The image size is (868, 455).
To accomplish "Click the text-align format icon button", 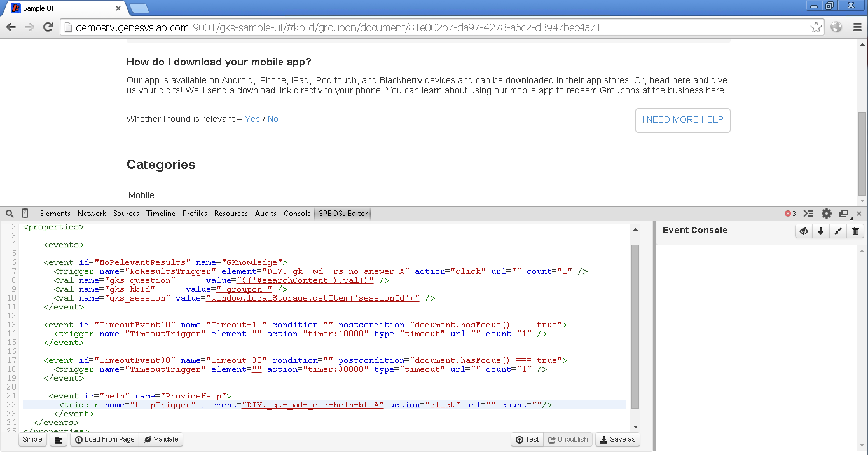I will (x=59, y=440).
